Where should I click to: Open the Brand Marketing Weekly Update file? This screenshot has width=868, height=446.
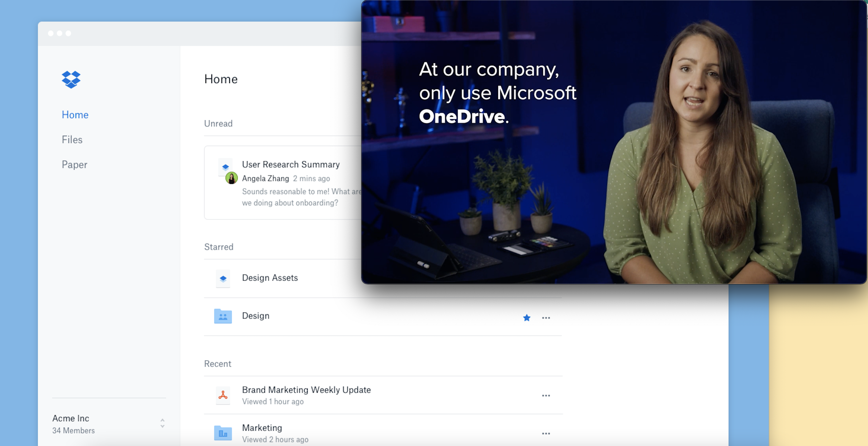[x=306, y=390]
